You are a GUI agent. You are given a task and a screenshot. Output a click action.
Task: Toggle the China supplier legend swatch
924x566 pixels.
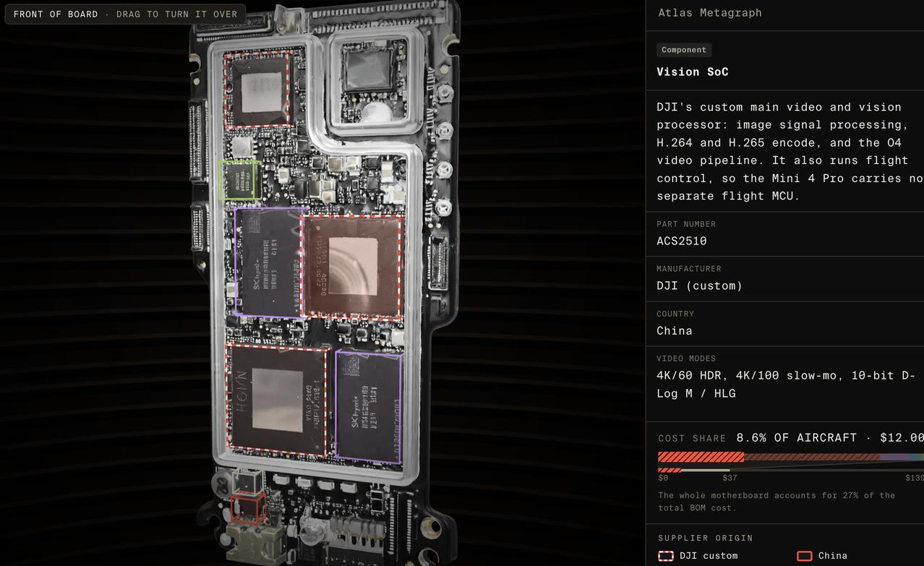pos(804,556)
